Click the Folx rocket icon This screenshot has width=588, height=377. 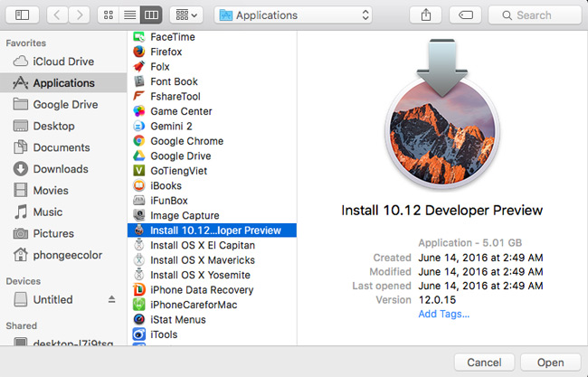[139, 67]
